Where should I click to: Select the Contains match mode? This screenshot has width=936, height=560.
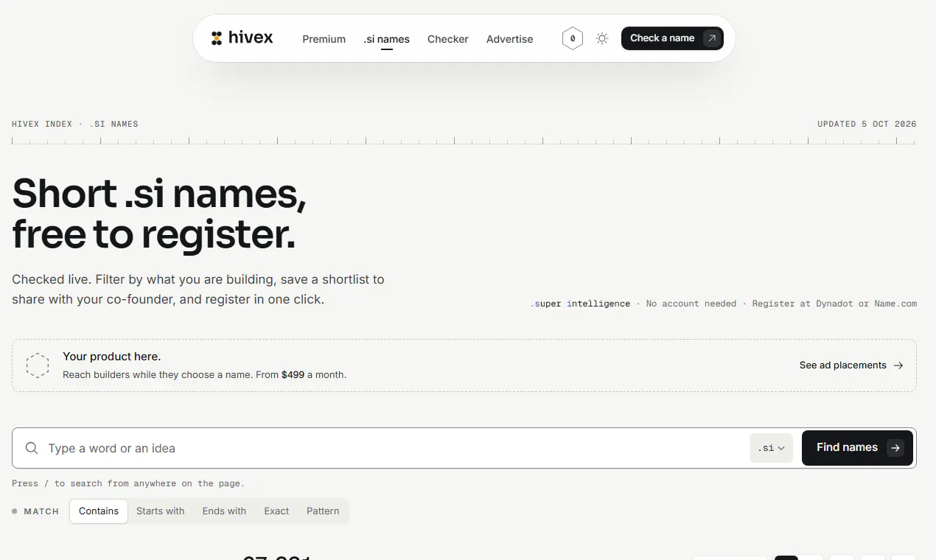[x=99, y=511]
